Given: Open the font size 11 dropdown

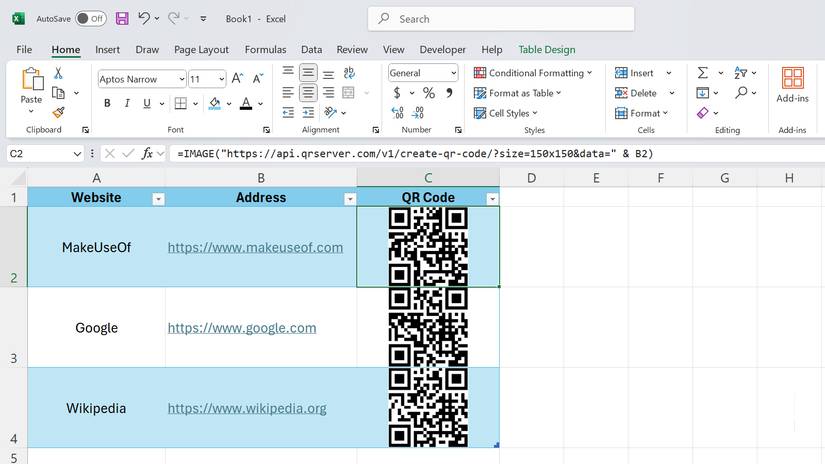Looking at the screenshot, I should (222, 79).
